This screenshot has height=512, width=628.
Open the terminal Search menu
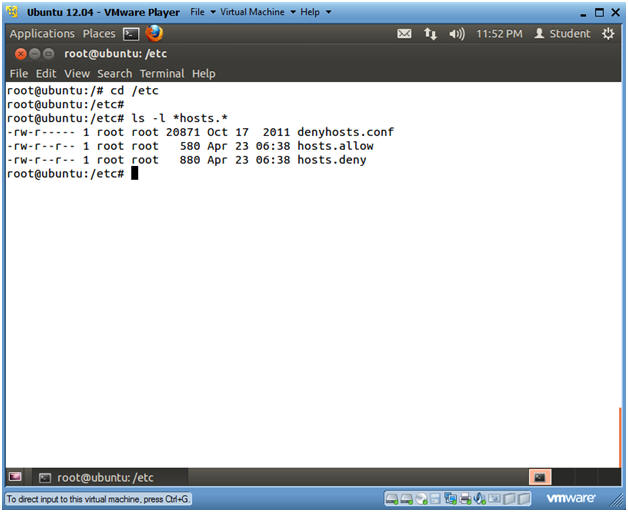tap(115, 74)
